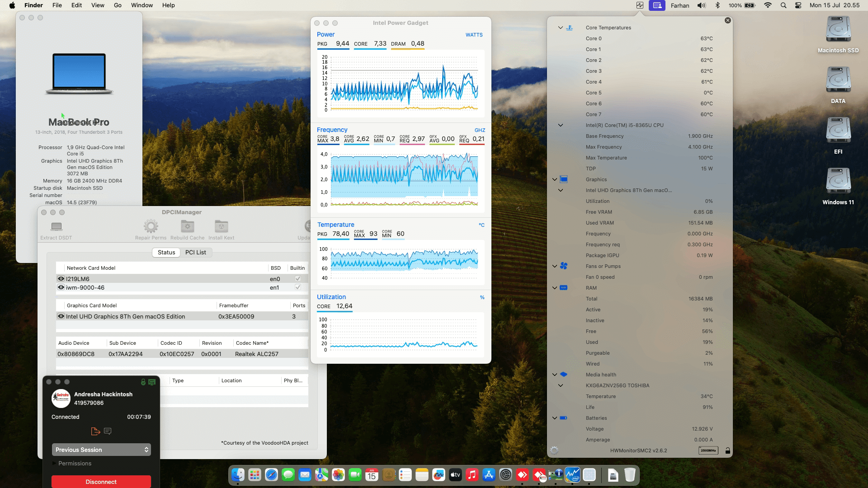
Task: Select the EFI drive on desktop
Action: click(838, 131)
